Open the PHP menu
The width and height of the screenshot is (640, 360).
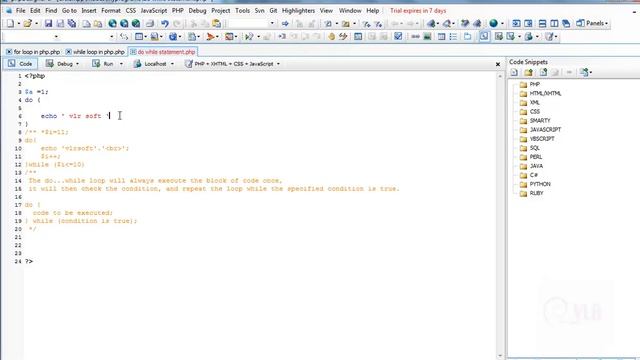click(x=177, y=11)
